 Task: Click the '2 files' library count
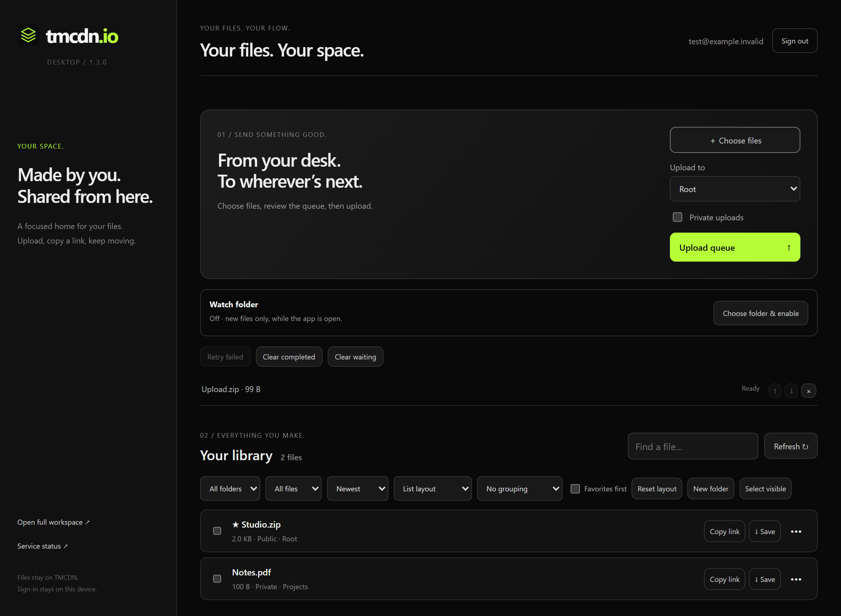click(x=291, y=457)
